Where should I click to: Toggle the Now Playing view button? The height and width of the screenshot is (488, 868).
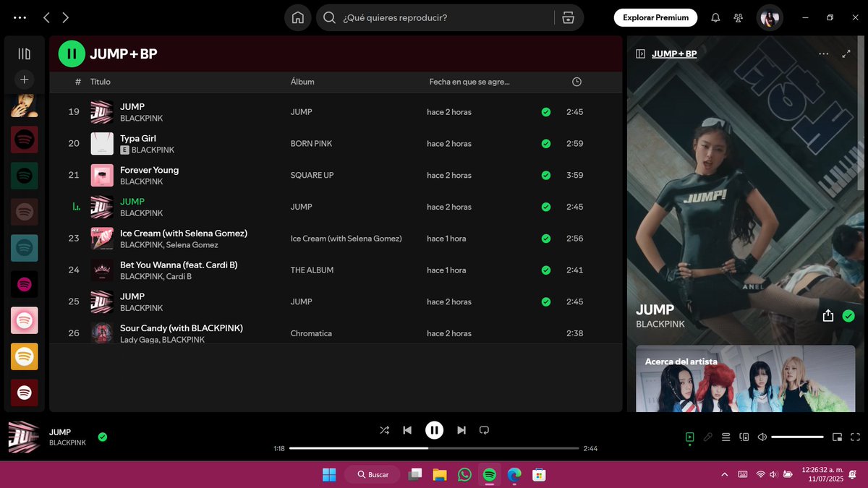(690, 437)
